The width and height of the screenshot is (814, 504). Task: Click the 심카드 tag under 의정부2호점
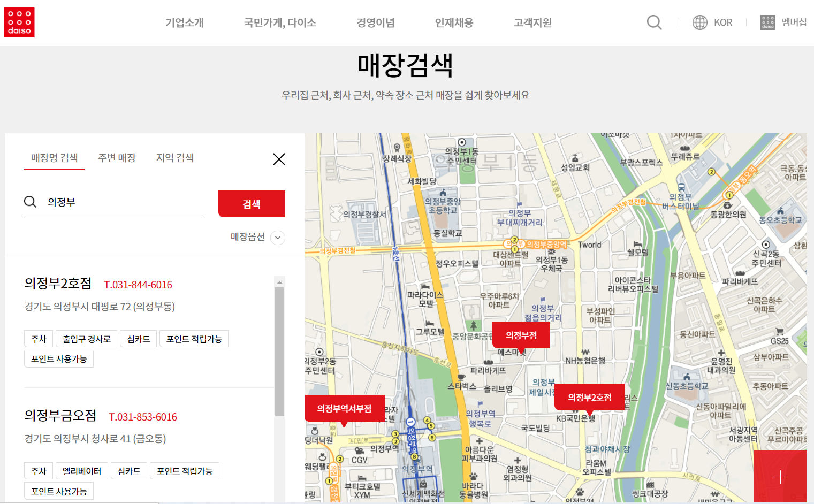pyautogui.click(x=139, y=339)
